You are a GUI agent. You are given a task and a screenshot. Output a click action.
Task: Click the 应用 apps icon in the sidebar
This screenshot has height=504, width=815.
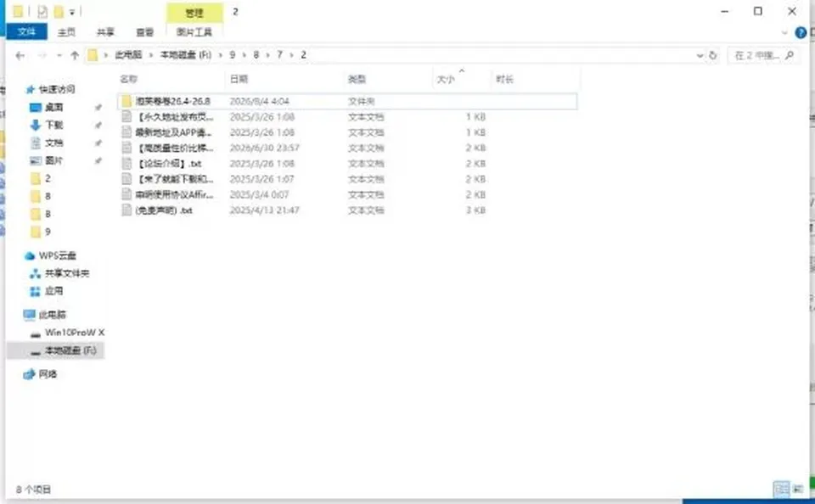(x=35, y=291)
